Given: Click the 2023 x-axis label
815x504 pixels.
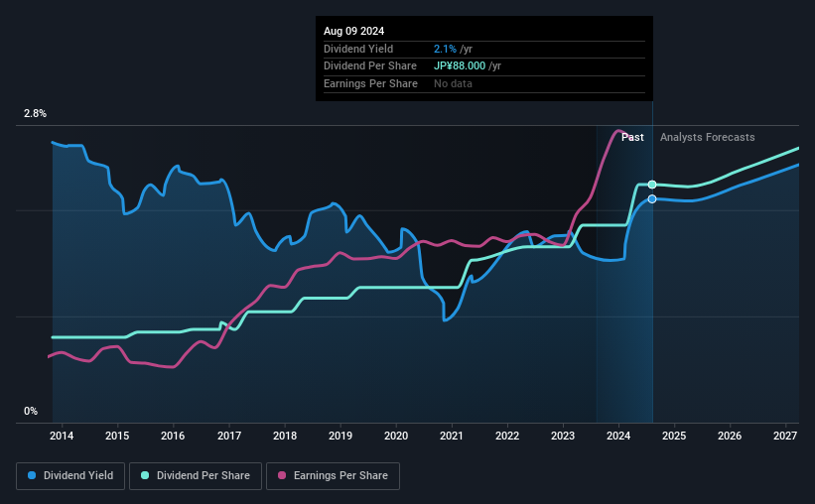Looking at the screenshot, I should 563,436.
